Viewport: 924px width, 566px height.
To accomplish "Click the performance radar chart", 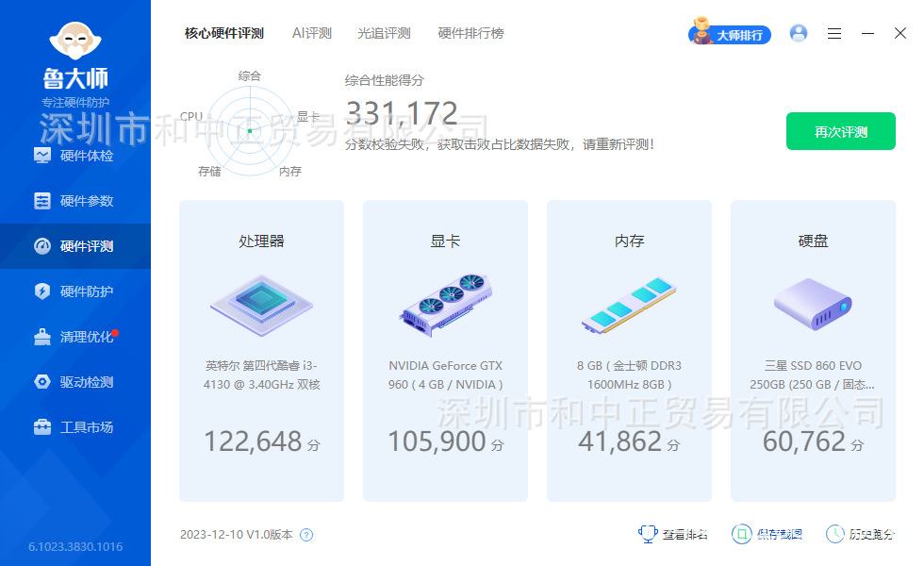I will pyautogui.click(x=250, y=131).
